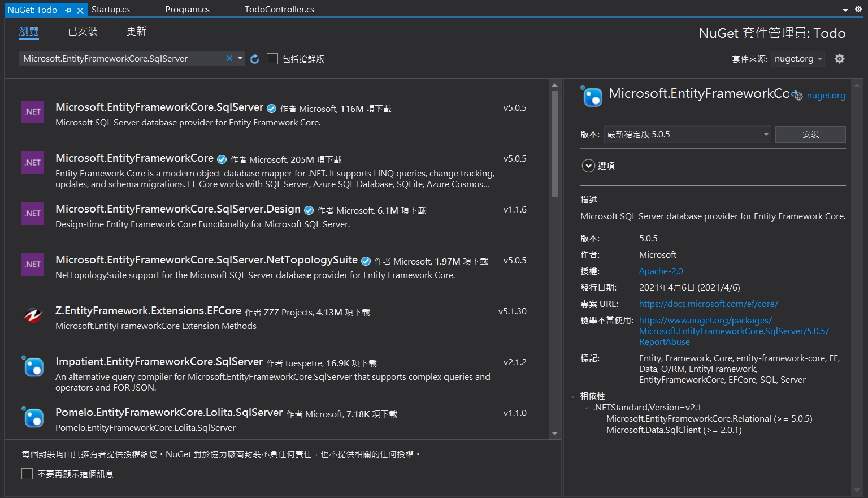This screenshot has height=498, width=868.
Task: Collapse the .NETStandard,Version=v2.1 node
Action: [587, 408]
